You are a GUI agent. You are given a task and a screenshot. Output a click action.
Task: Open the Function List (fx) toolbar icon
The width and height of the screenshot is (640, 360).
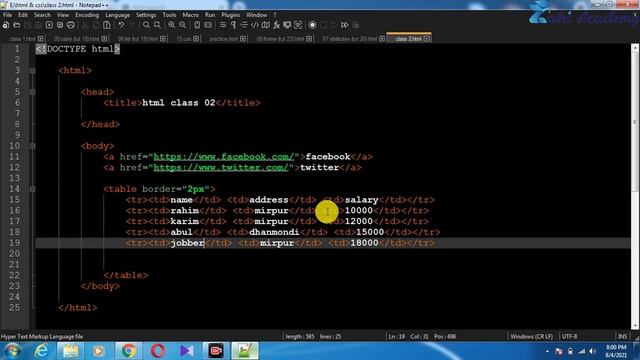[276, 25]
